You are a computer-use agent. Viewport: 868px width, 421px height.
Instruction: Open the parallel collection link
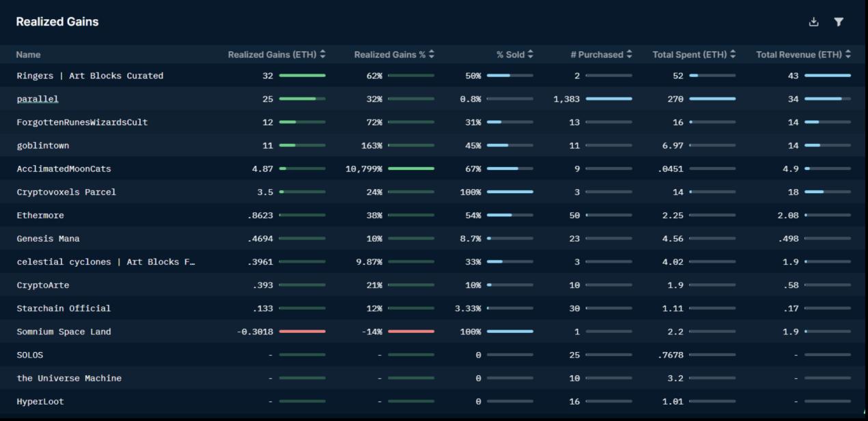pyautogui.click(x=38, y=99)
